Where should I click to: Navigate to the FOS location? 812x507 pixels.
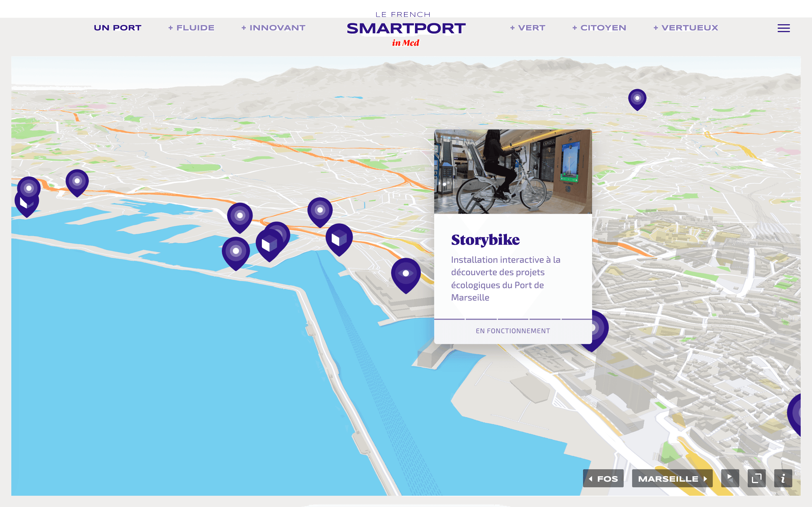click(x=603, y=479)
